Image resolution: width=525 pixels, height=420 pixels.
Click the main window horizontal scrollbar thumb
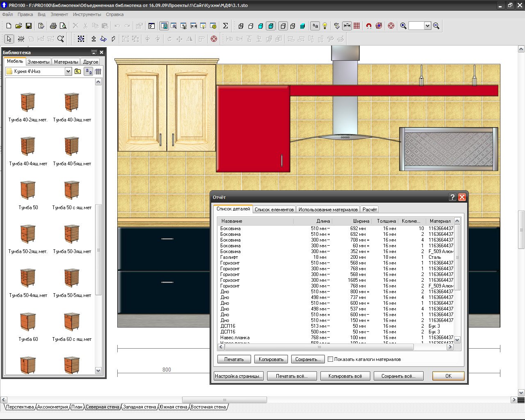tap(224, 399)
